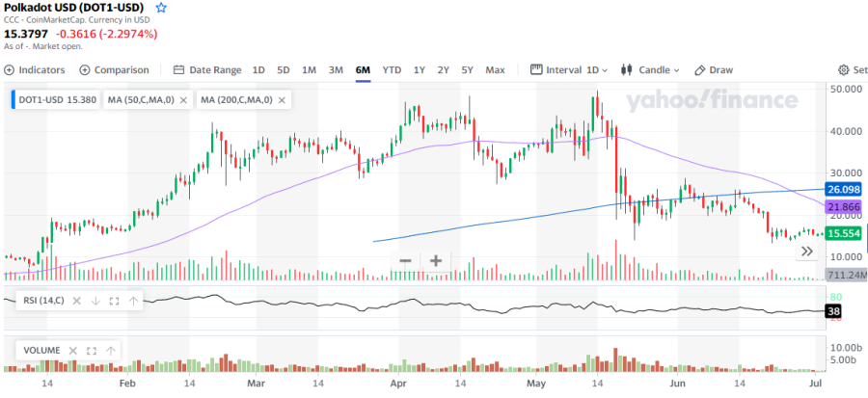Remove the MA (50,C,MA,0) indicator
This screenshot has width=868, height=398.
pyautogui.click(x=184, y=100)
